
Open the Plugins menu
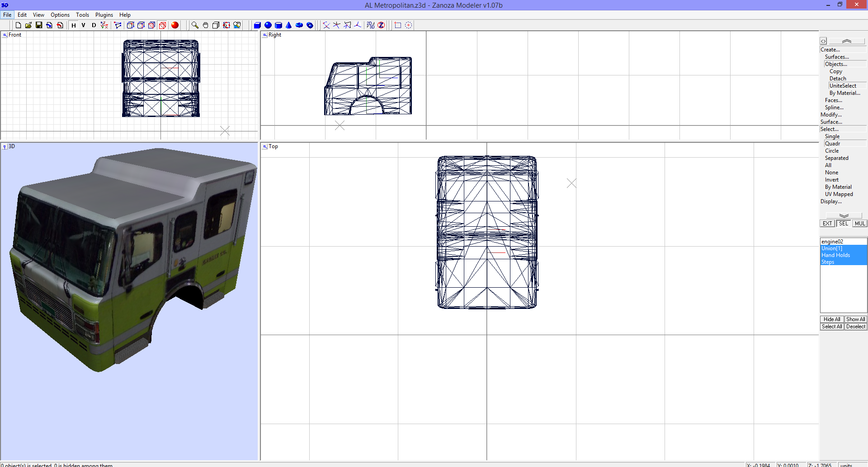(104, 14)
